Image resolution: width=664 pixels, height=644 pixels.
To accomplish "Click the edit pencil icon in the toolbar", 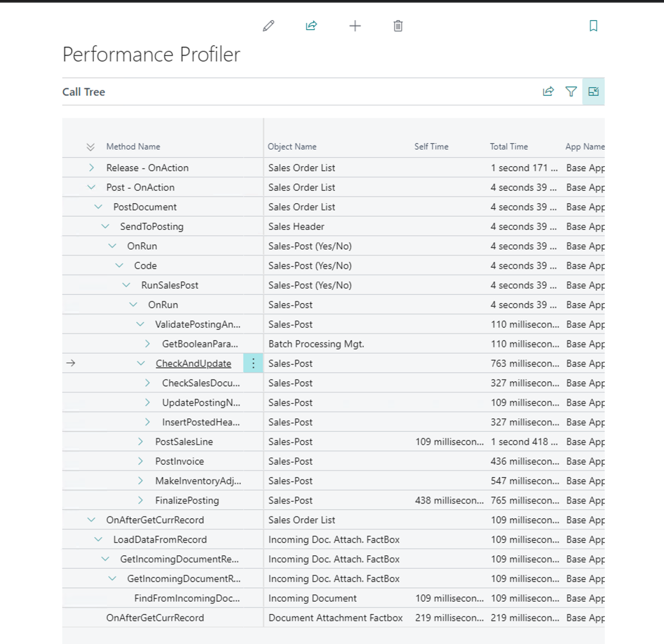I will (269, 26).
